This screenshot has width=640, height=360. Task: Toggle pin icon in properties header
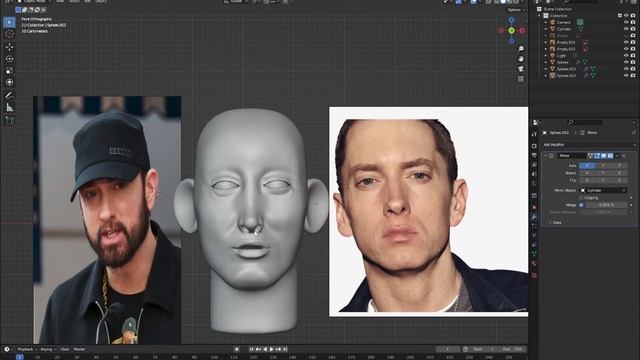click(x=633, y=133)
